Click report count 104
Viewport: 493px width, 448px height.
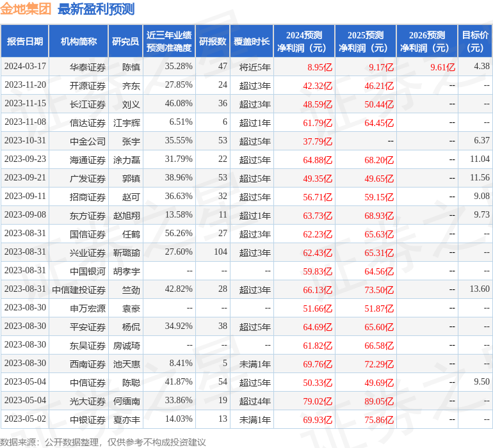pyautogui.click(x=220, y=252)
